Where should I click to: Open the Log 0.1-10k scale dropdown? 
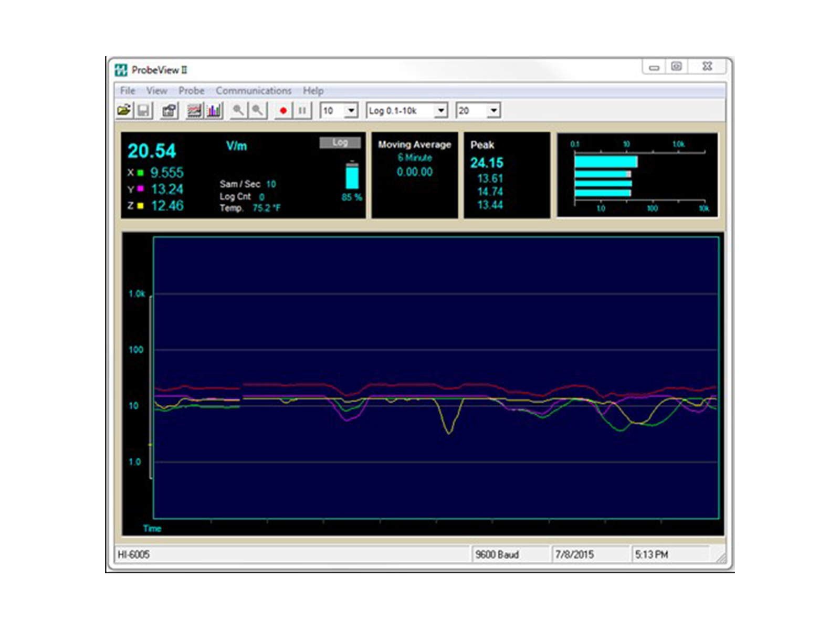tap(441, 110)
